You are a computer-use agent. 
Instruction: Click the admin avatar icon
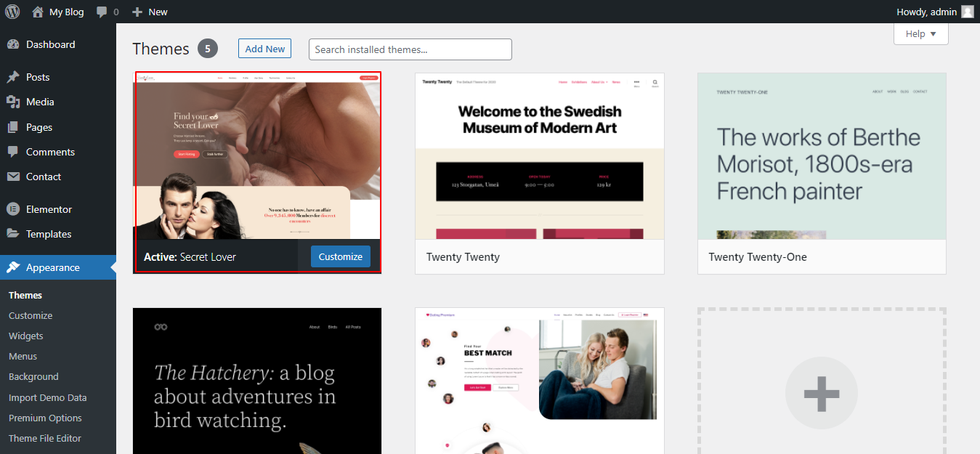coord(968,12)
